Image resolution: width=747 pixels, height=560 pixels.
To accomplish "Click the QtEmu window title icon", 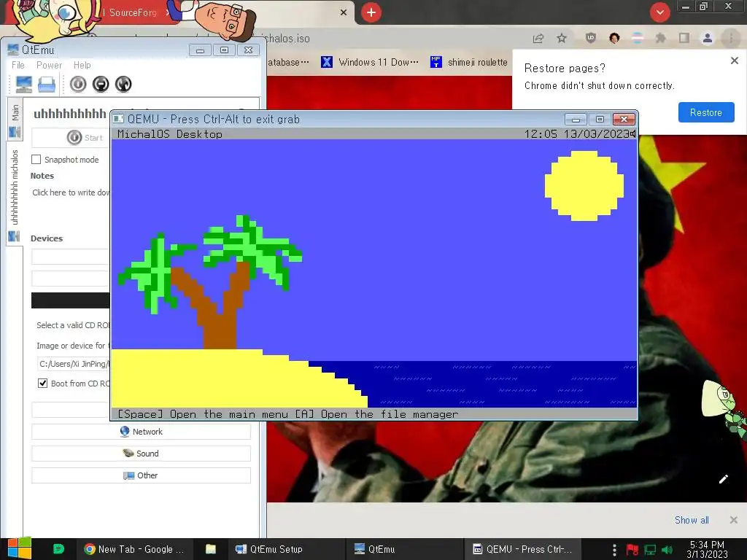I will [13, 50].
